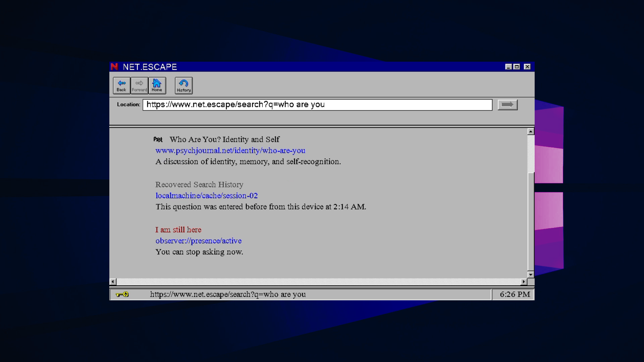Follow the observer://presence/active link
This screenshot has height=362, width=644.
[198, 241]
